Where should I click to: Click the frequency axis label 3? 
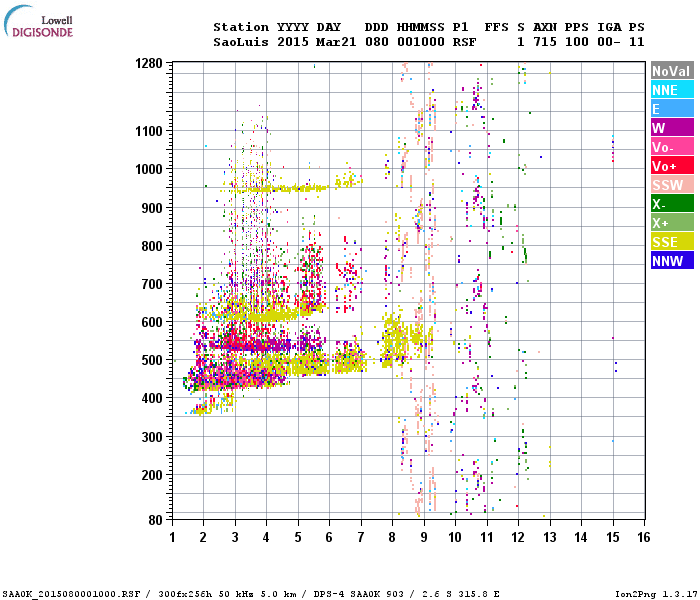pyautogui.click(x=235, y=537)
